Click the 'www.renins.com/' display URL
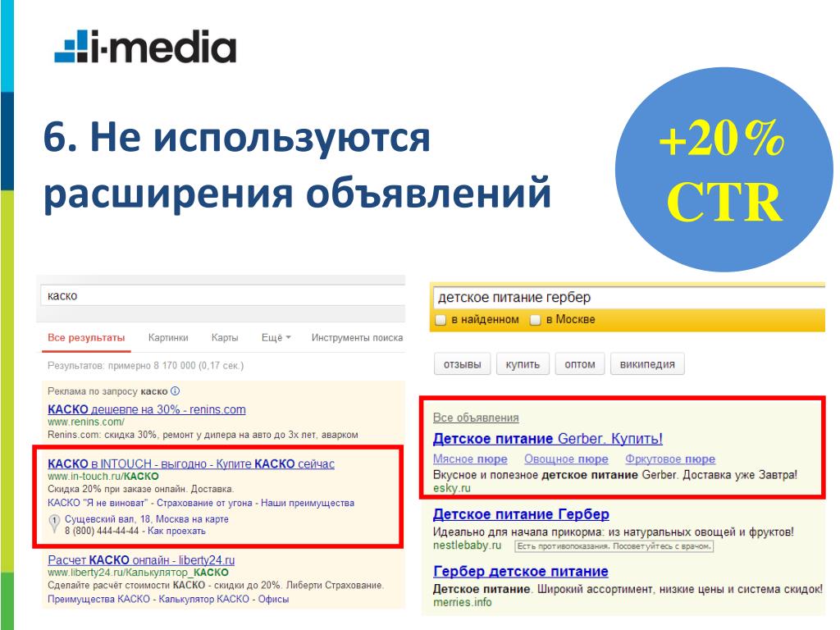This screenshot has height=630, width=840. pyautogui.click(x=85, y=422)
